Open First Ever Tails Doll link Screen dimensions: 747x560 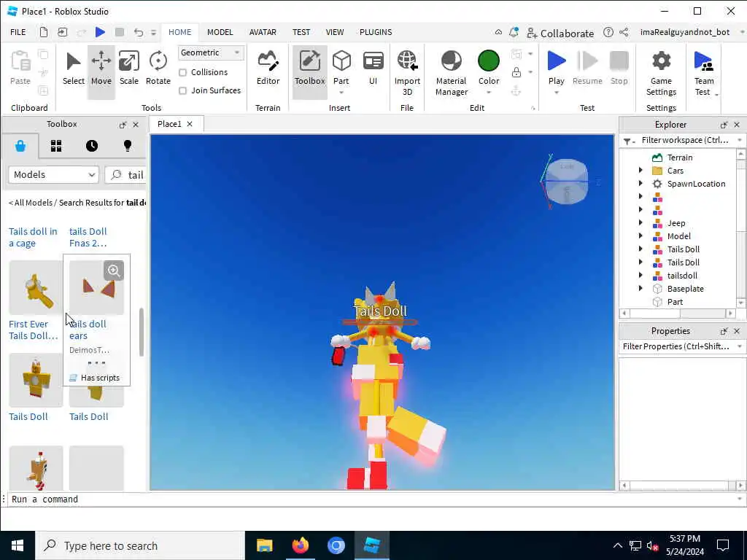(x=34, y=330)
